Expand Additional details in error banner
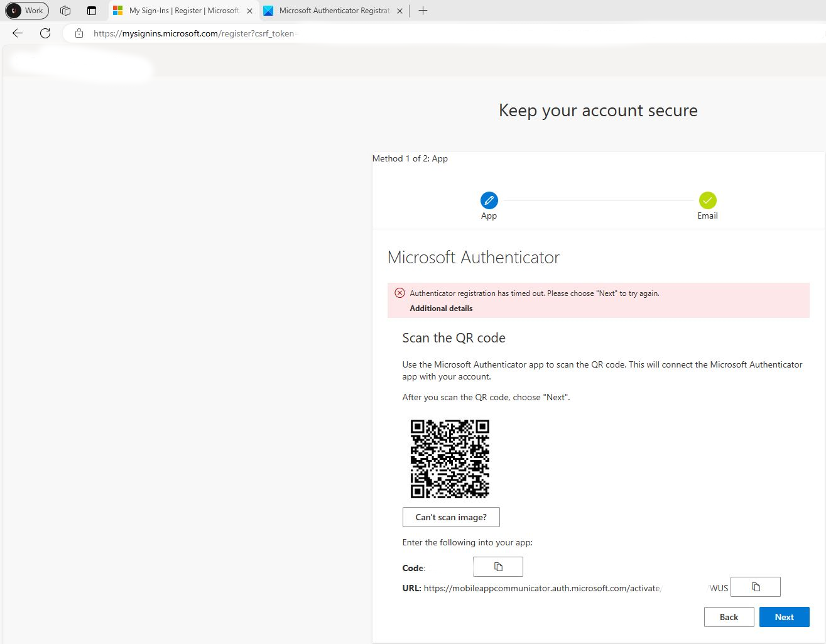Image resolution: width=826 pixels, height=644 pixels. pos(441,308)
